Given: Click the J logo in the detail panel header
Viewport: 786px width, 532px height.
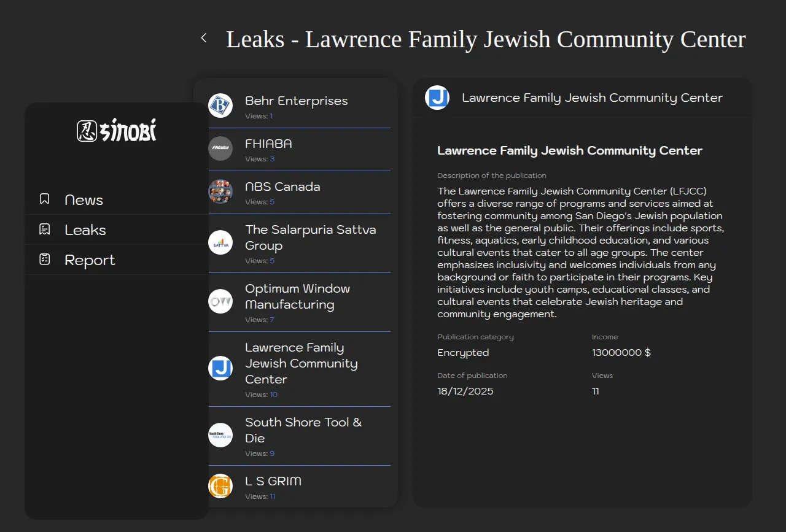Looking at the screenshot, I should coord(437,98).
